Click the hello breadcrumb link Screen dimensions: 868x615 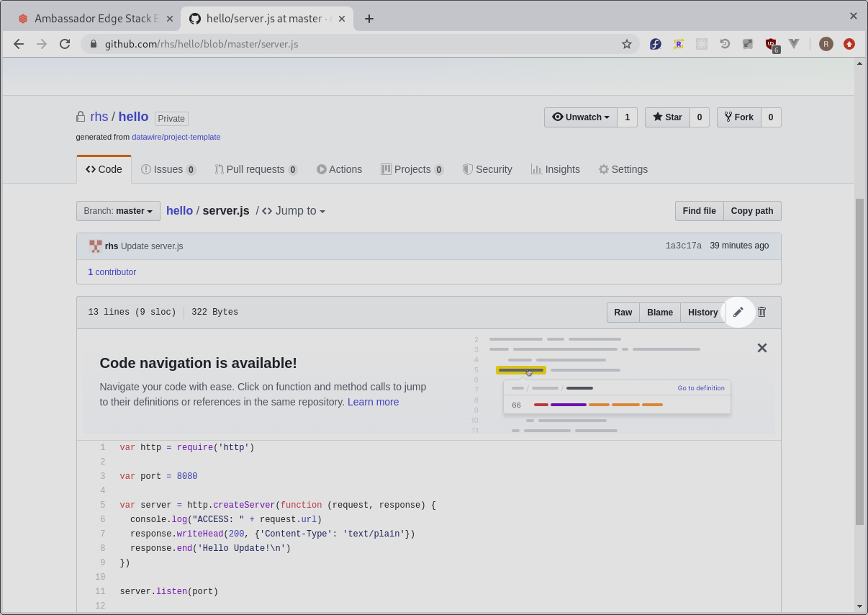(179, 211)
